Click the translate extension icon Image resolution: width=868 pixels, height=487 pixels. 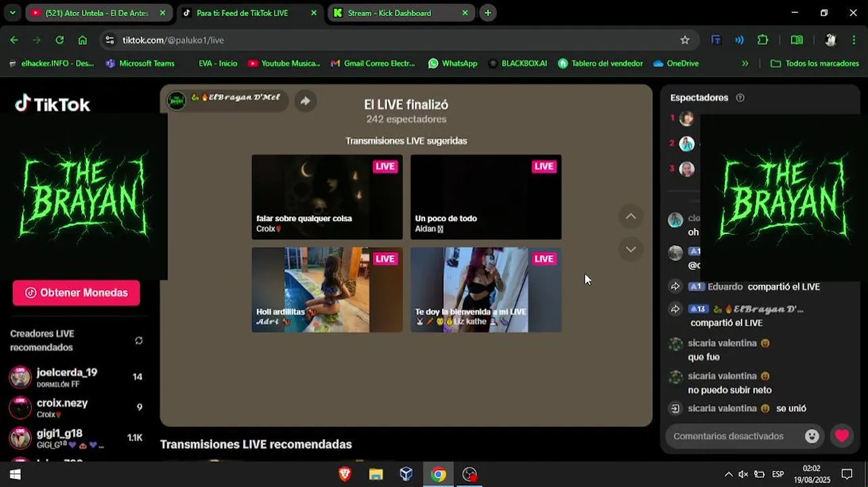pyautogui.click(x=716, y=40)
